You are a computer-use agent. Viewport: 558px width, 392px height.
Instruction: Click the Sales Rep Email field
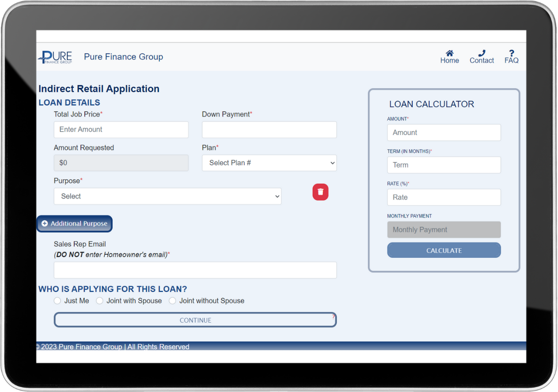pos(195,270)
